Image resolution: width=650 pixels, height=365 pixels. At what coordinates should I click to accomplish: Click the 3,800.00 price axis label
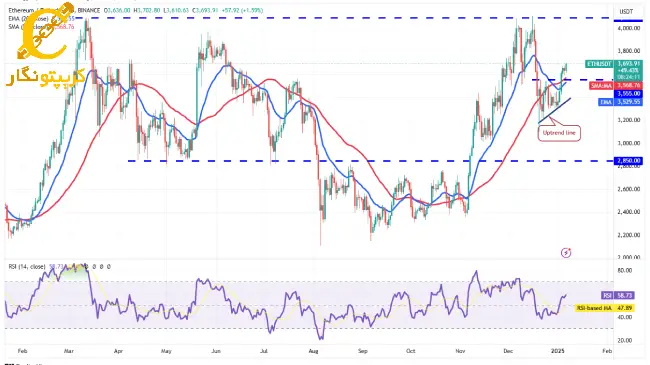(x=629, y=51)
